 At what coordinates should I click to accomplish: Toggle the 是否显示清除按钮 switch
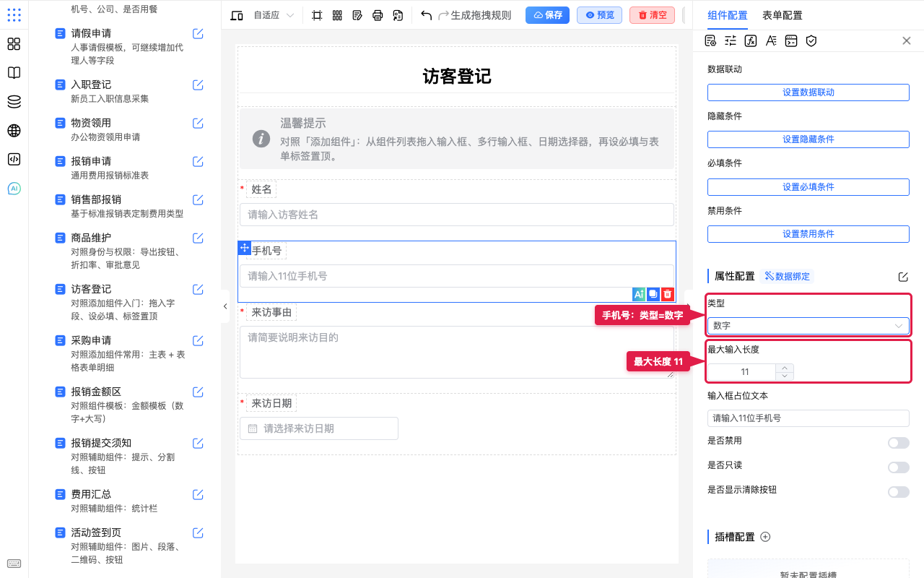pyautogui.click(x=899, y=492)
